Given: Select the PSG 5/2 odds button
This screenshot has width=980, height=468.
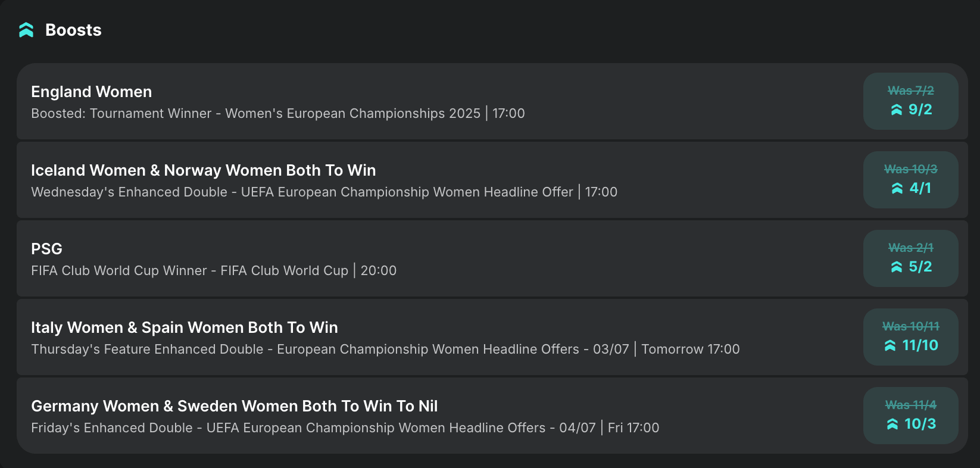Looking at the screenshot, I should tap(911, 258).
